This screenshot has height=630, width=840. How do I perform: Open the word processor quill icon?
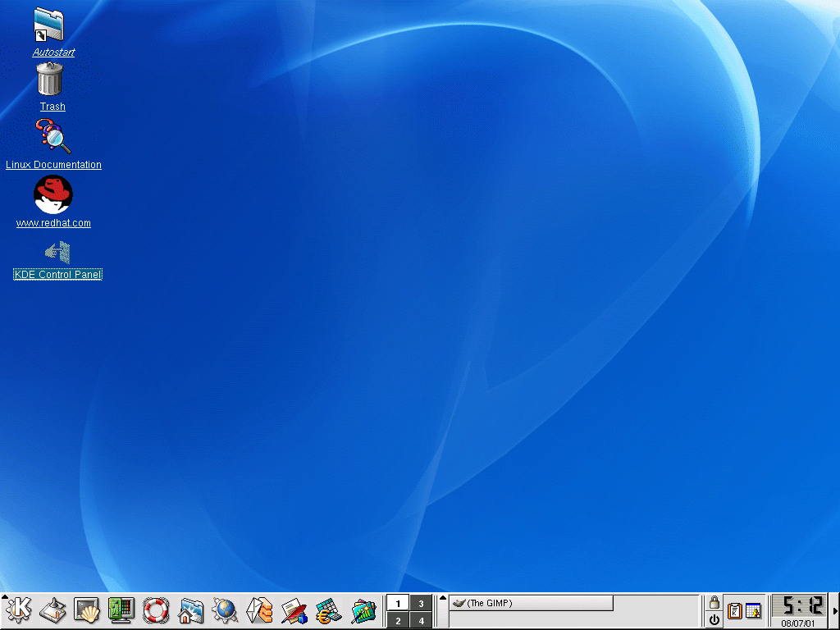click(294, 610)
